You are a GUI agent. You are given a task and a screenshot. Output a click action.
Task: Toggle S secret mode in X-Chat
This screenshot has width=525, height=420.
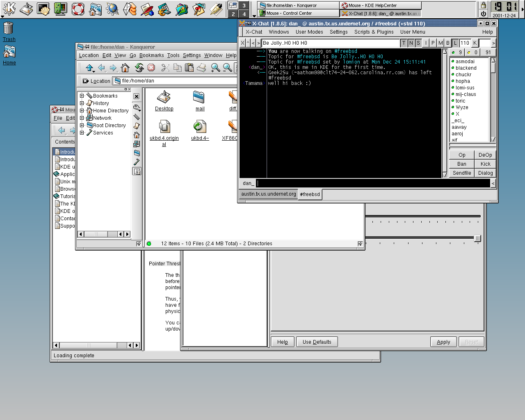coord(418,43)
